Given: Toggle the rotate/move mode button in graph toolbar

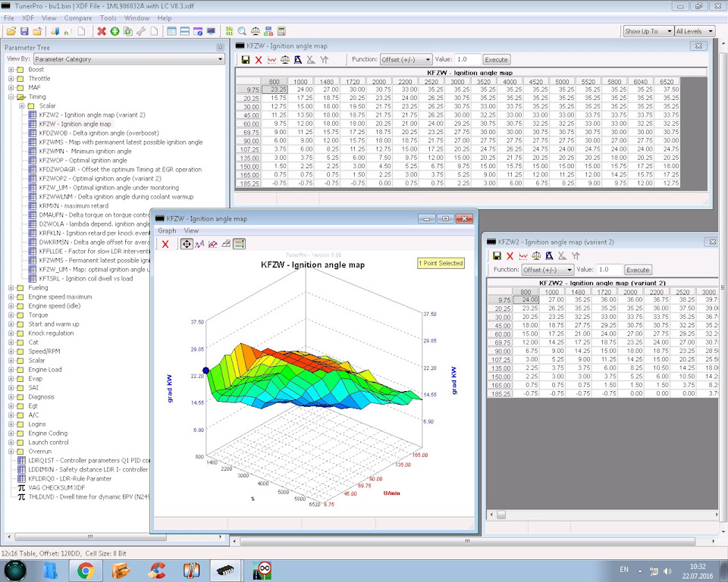Looking at the screenshot, I should click(186, 244).
